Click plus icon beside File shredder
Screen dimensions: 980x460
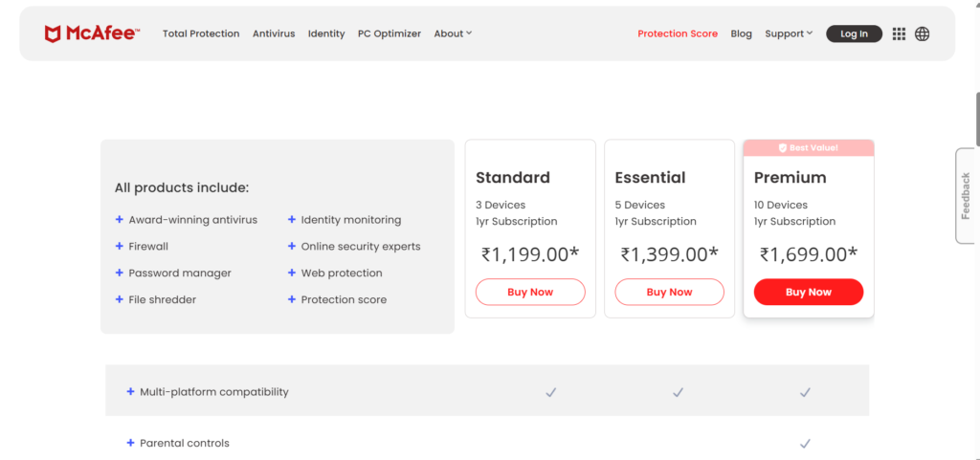pos(119,299)
